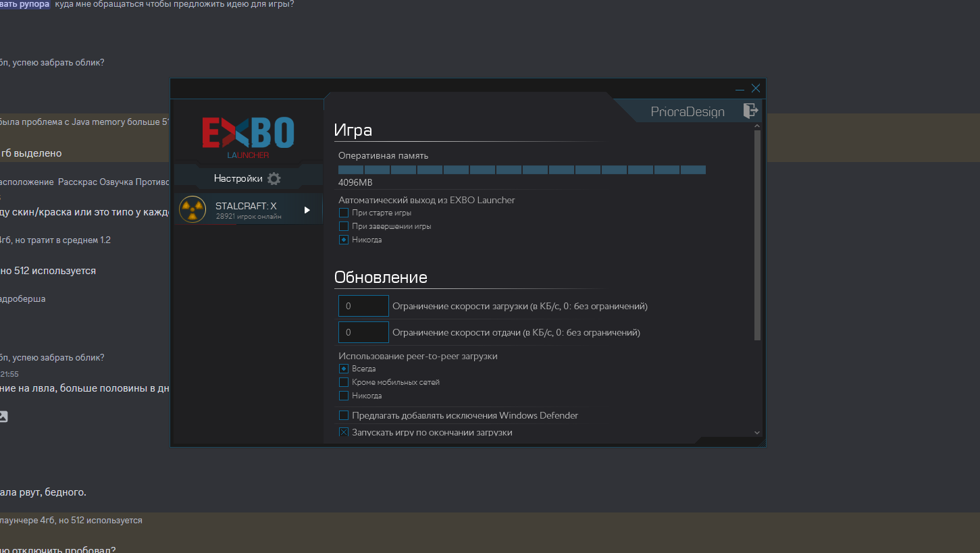This screenshot has width=980, height=553.
Task: Click the settings scrollbar up arrow
Action: (x=757, y=126)
